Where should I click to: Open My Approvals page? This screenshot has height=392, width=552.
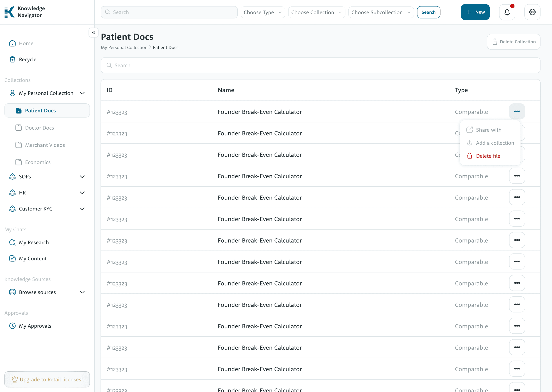(35, 326)
